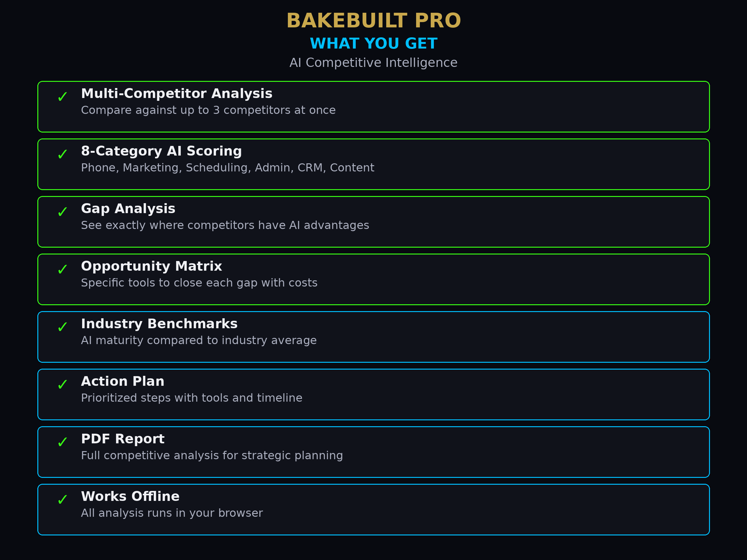Viewport: 747px width, 560px height.
Task: Select the Works Offline heading
Action: coord(130,497)
